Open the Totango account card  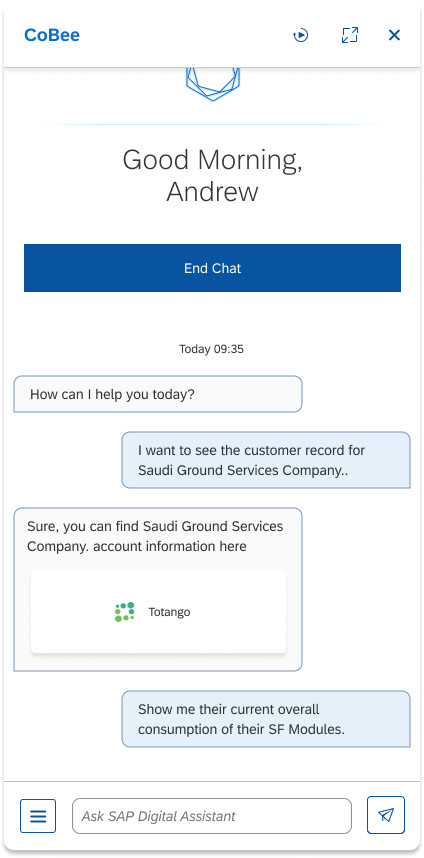(158, 611)
